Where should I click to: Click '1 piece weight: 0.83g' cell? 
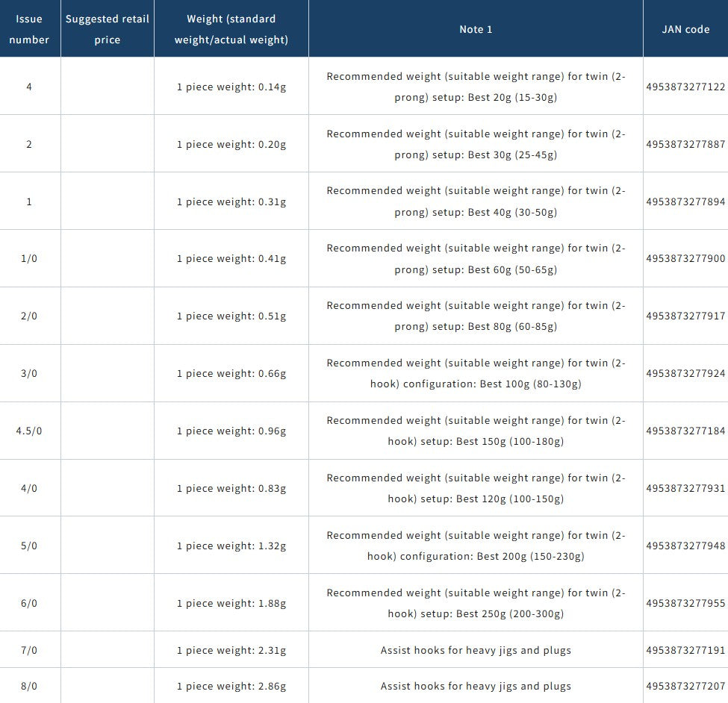click(x=231, y=489)
